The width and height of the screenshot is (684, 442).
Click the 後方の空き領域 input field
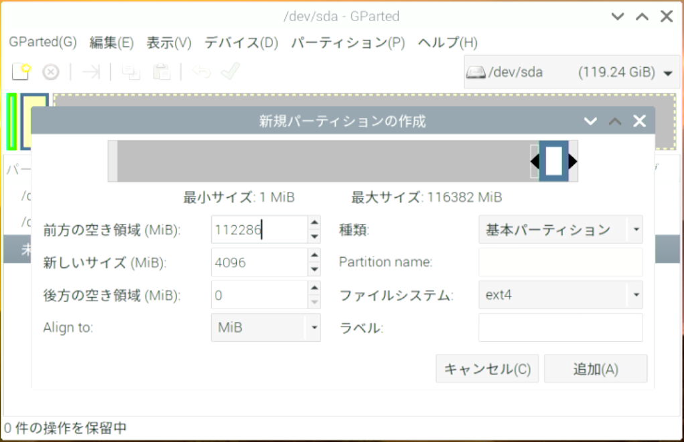[x=259, y=295]
